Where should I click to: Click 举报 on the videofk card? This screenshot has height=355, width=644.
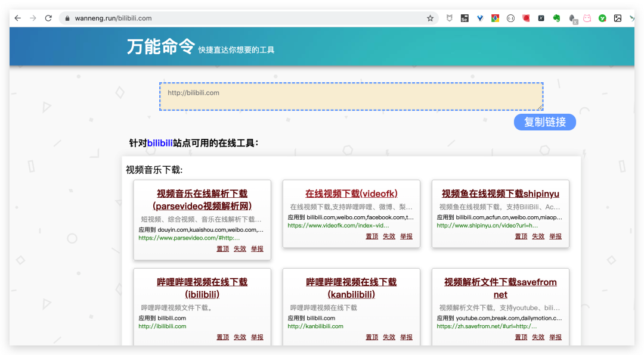pyautogui.click(x=406, y=236)
